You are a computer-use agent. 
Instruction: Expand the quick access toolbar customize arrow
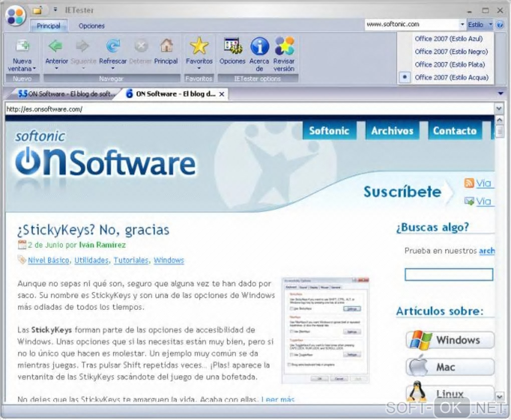click(56, 10)
